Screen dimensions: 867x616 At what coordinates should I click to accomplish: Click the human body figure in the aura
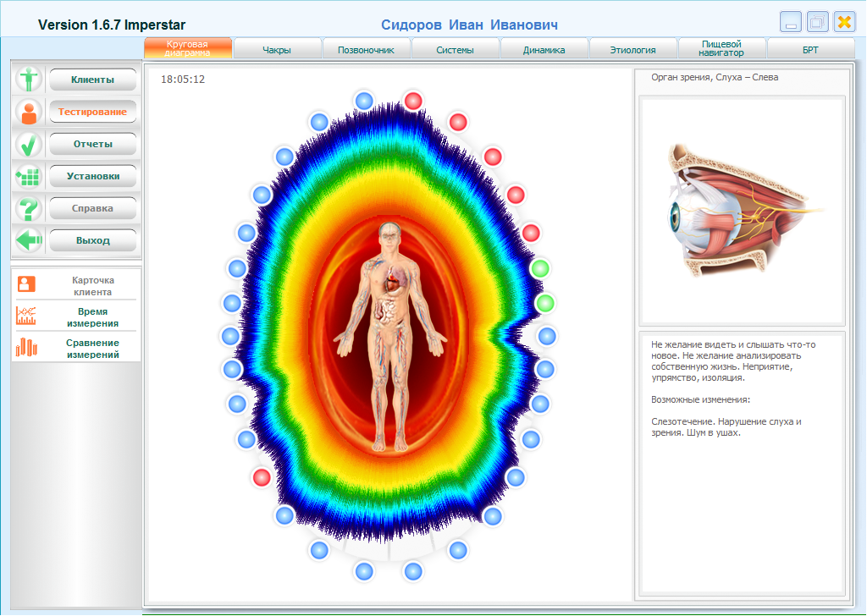pos(390,336)
